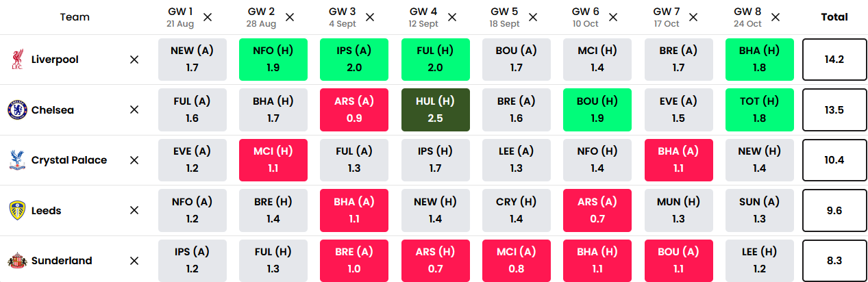Select Sunderland's red ARS (H) 0.7 fixture
The height and width of the screenshot is (282, 868).
[436, 261]
